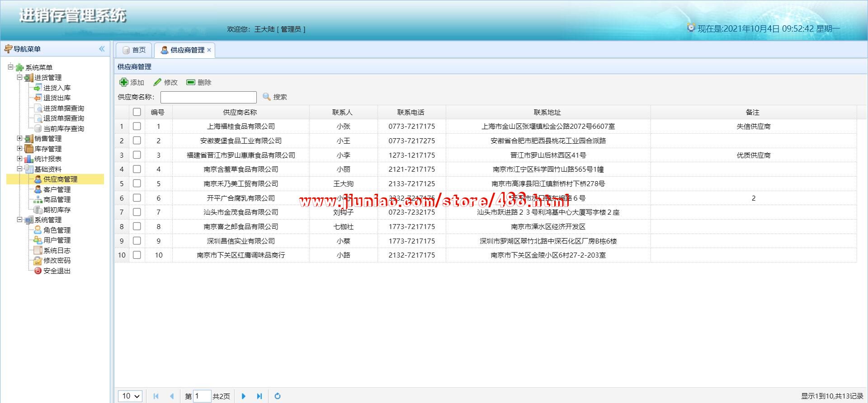Open the page size dropdown

pos(131,396)
